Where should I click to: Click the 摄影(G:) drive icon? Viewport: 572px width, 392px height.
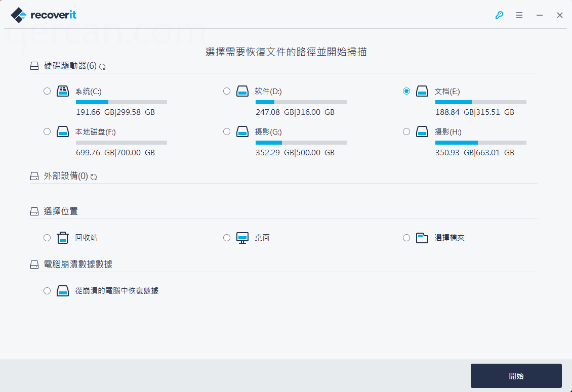click(x=242, y=132)
